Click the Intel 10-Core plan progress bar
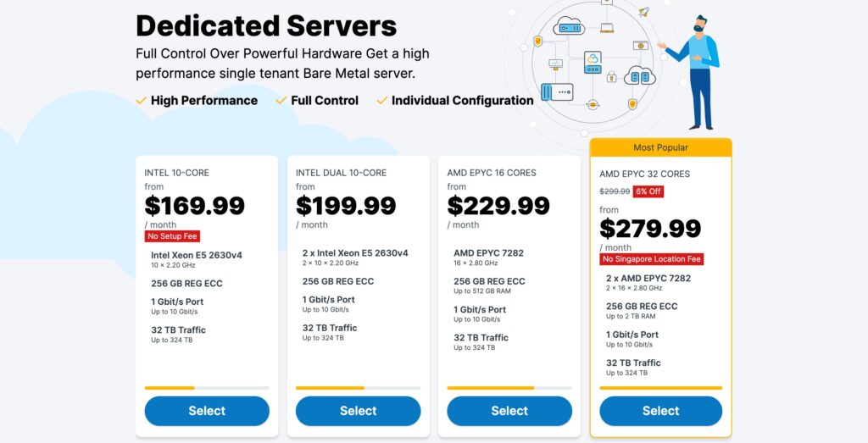Screen dimensions: 868x443 (x=207, y=388)
